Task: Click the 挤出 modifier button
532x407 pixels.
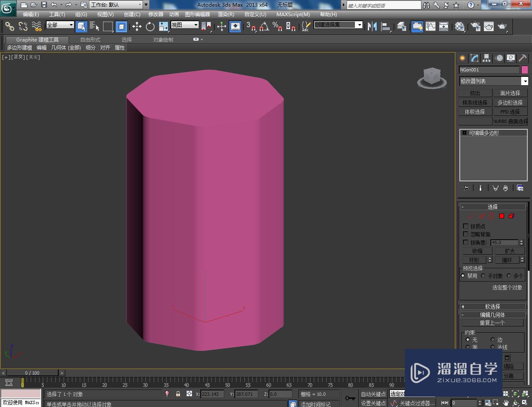Action: (x=475, y=93)
